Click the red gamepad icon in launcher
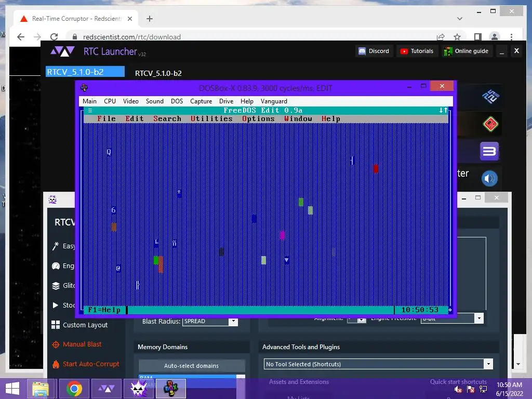The image size is (532, 399). tap(490, 124)
